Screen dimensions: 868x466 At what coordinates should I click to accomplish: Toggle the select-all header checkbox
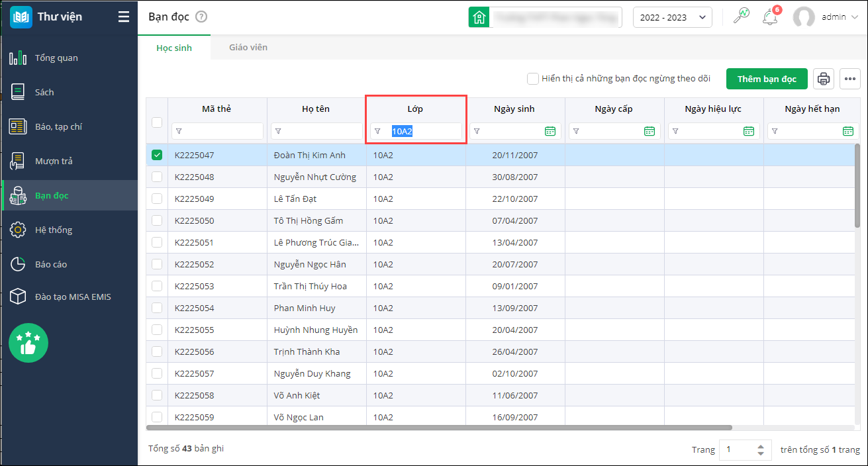(x=157, y=122)
